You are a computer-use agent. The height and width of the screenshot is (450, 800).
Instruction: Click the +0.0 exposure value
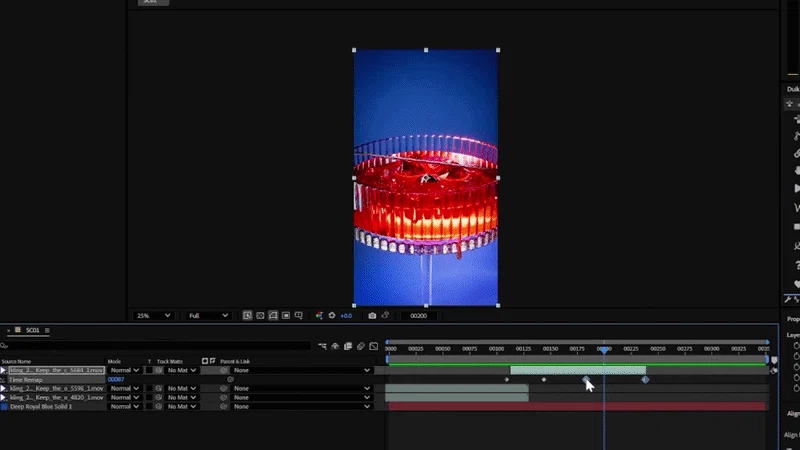coord(346,315)
